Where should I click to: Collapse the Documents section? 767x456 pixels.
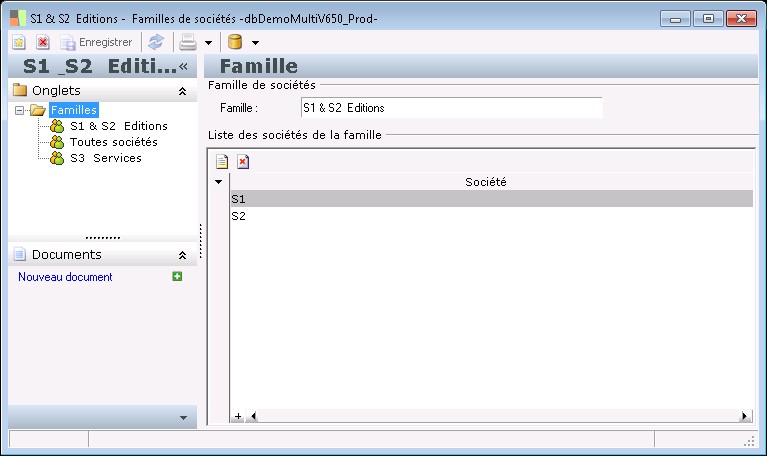(x=182, y=255)
